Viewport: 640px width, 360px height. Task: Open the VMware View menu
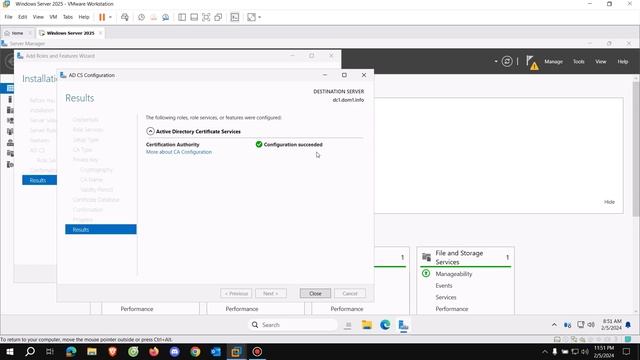[38, 17]
